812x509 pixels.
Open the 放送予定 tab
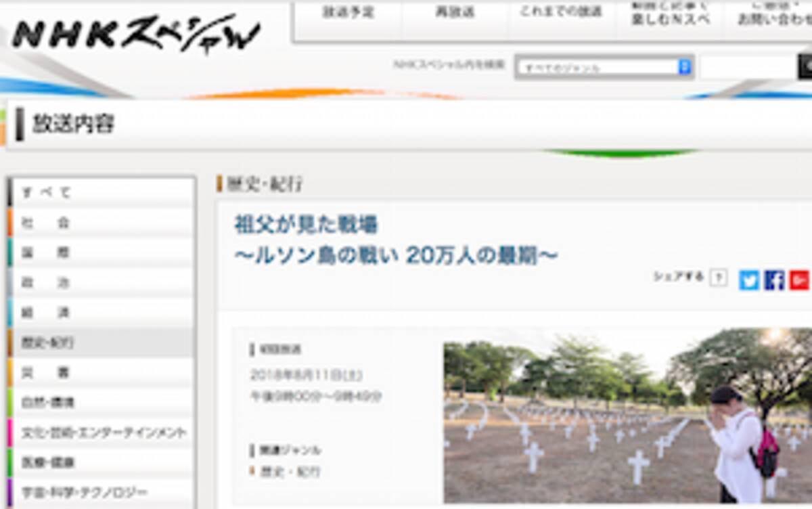coord(348,14)
